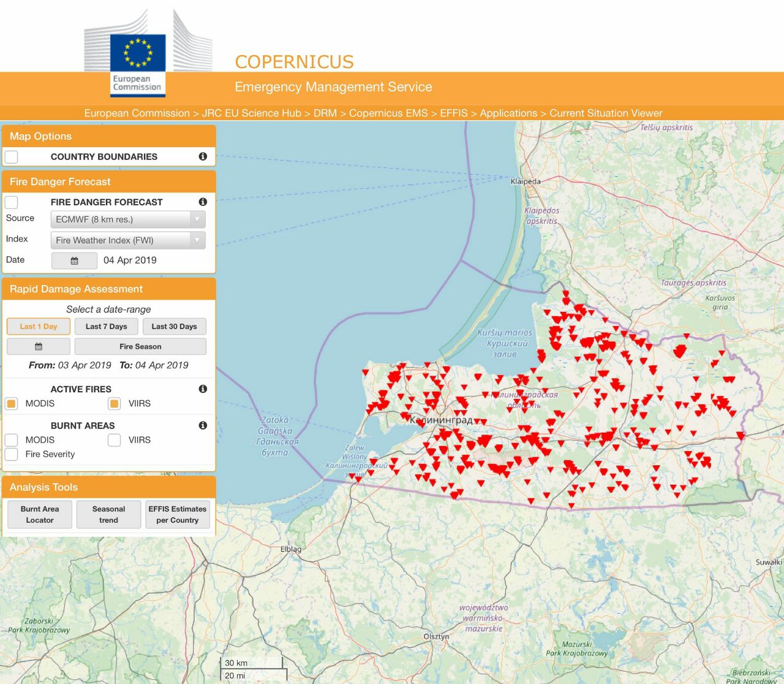Viewport: 784px width, 684px height.
Task: Go to DRM breadcrumb link
Action: coord(325,113)
